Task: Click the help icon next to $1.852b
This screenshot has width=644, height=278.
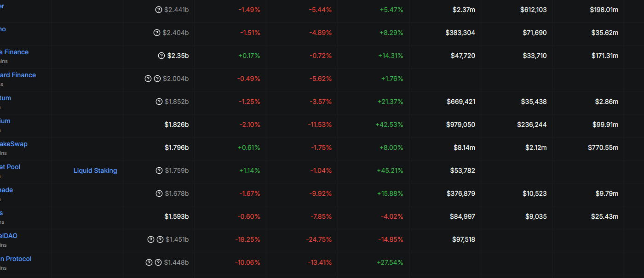Action: click(x=159, y=102)
